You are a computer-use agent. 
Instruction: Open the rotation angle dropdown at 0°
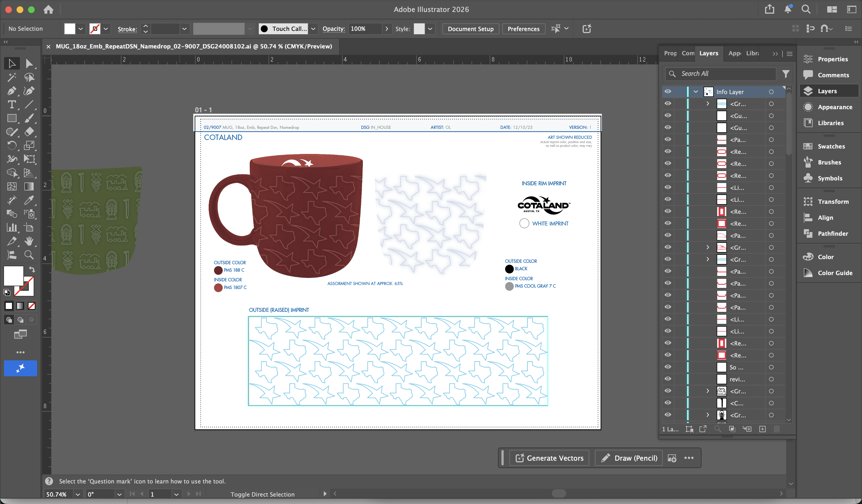click(119, 494)
